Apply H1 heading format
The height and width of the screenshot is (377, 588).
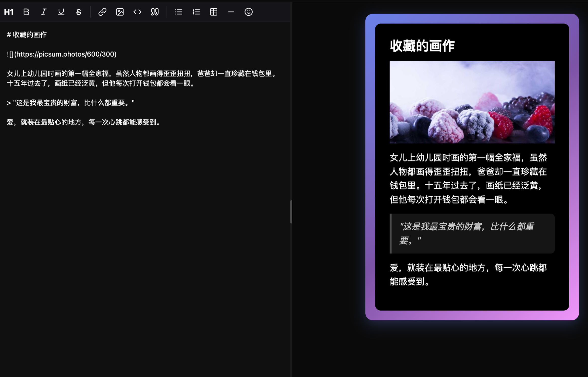pos(9,12)
